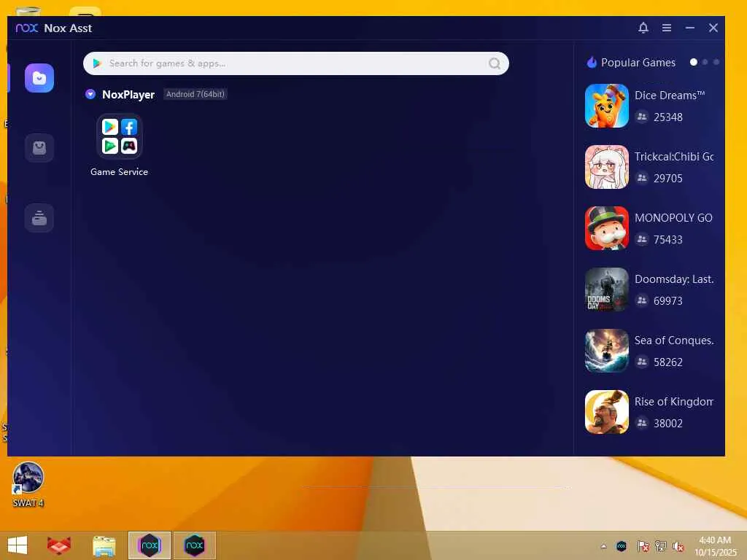This screenshot has width=747, height=560.
Task: Click the players icon beside 38002
Action: point(642,422)
